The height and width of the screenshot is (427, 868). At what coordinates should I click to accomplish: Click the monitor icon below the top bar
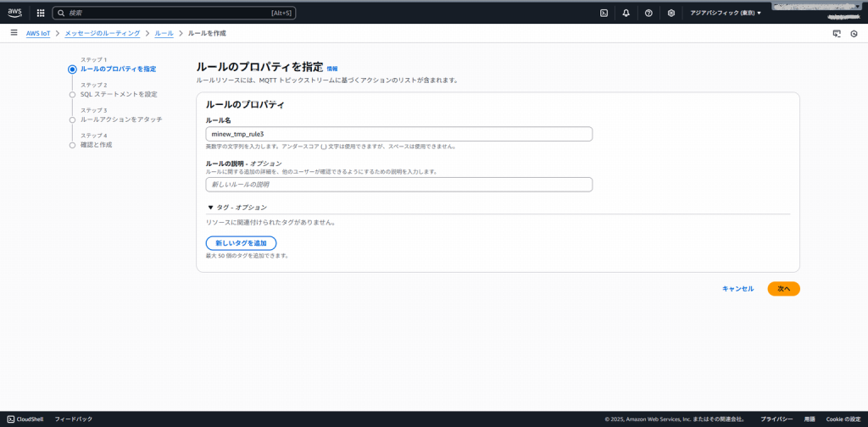837,34
